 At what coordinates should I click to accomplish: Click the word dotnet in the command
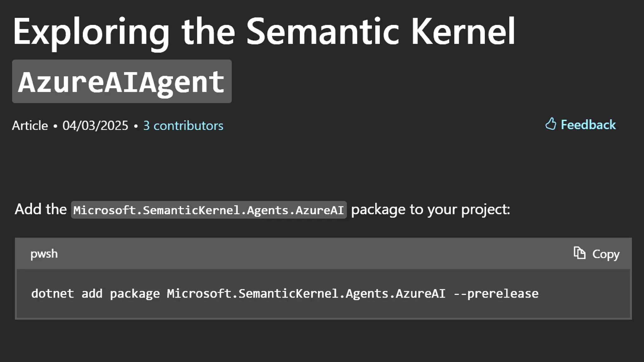(x=53, y=293)
